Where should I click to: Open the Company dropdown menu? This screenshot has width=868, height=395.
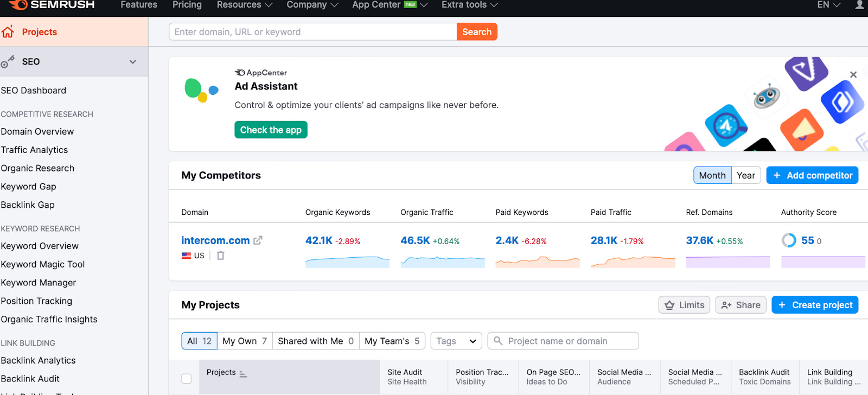(x=312, y=5)
